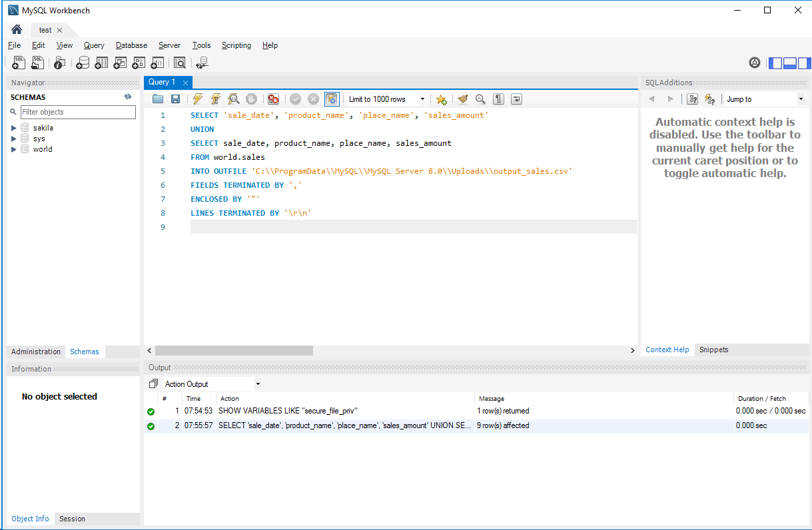Viewport: 812px width, 530px height.
Task: Open the Query menu
Action: (94, 45)
